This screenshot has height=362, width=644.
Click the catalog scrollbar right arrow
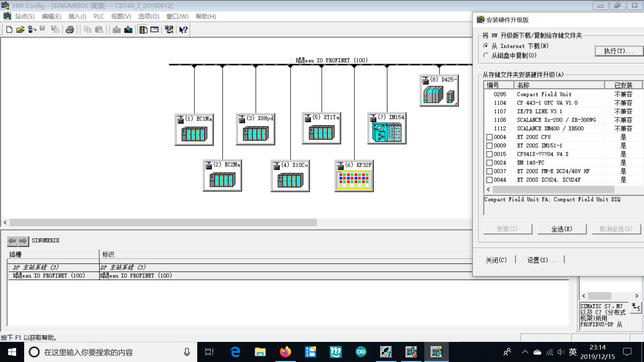click(x=637, y=296)
